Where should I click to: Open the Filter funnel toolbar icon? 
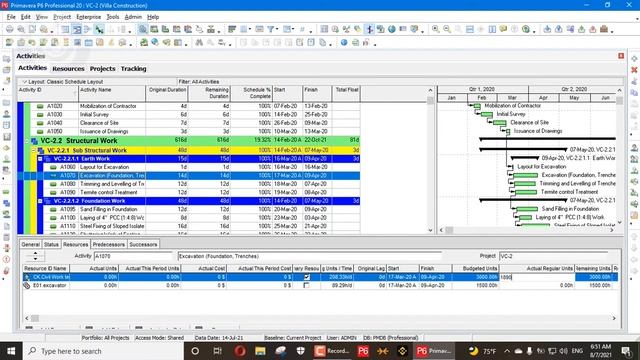271,29
